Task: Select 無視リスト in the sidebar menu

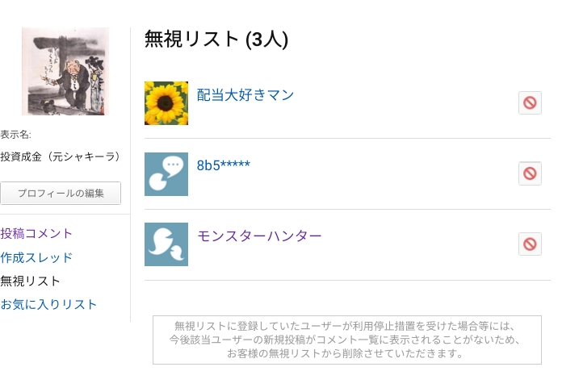Action: tap(31, 281)
